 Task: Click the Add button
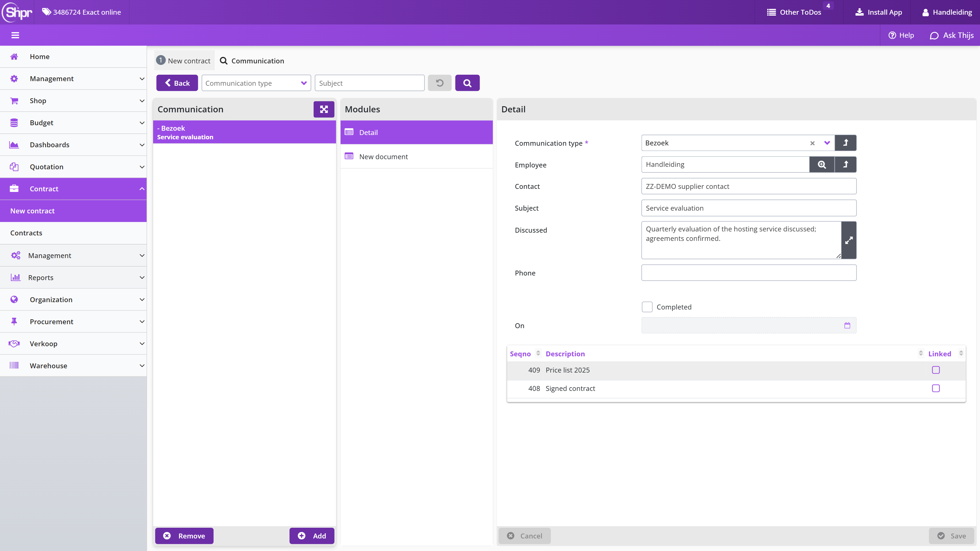tap(311, 536)
